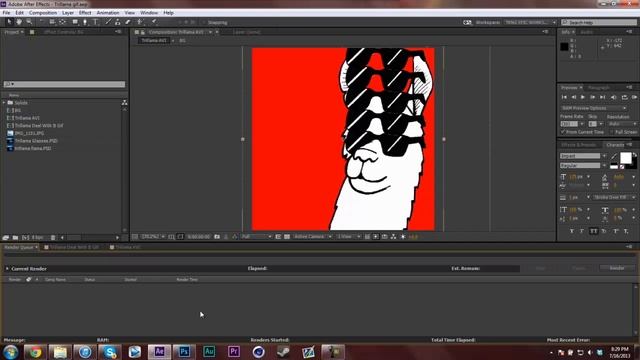Switch to Paragraph panel tab
Image resolution: width=640 pixels, height=360 pixels.
click(599, 88)
